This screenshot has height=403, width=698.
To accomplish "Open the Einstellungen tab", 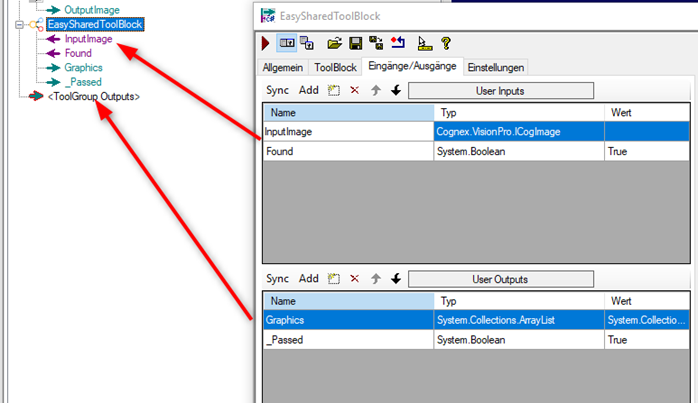I will click(496, 67).
